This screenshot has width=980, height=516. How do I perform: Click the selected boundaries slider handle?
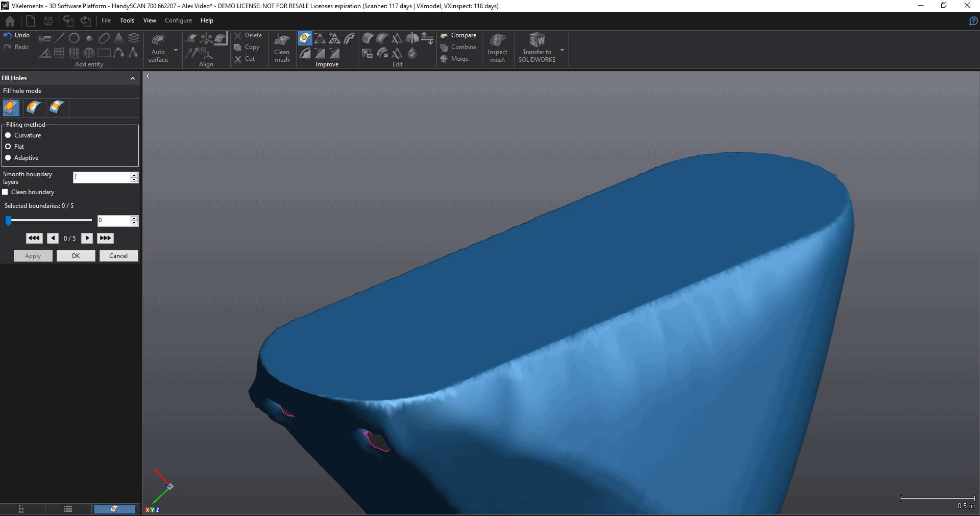pos(9,220)
